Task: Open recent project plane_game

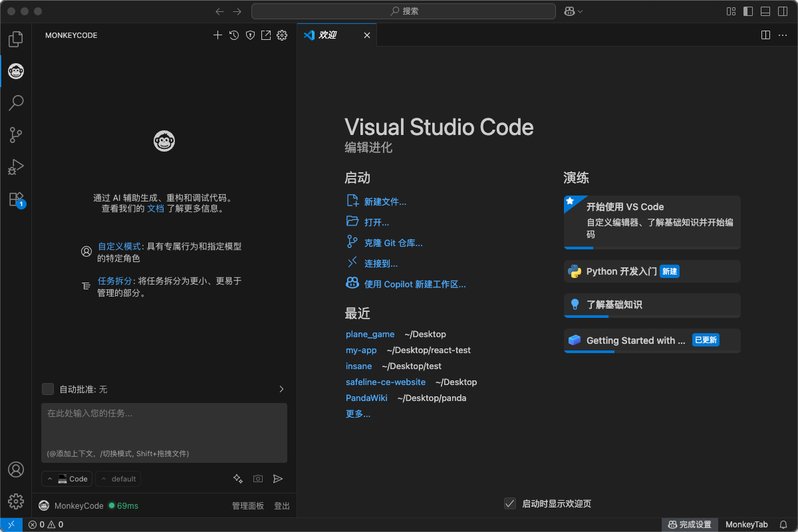Action: (370, 334)
